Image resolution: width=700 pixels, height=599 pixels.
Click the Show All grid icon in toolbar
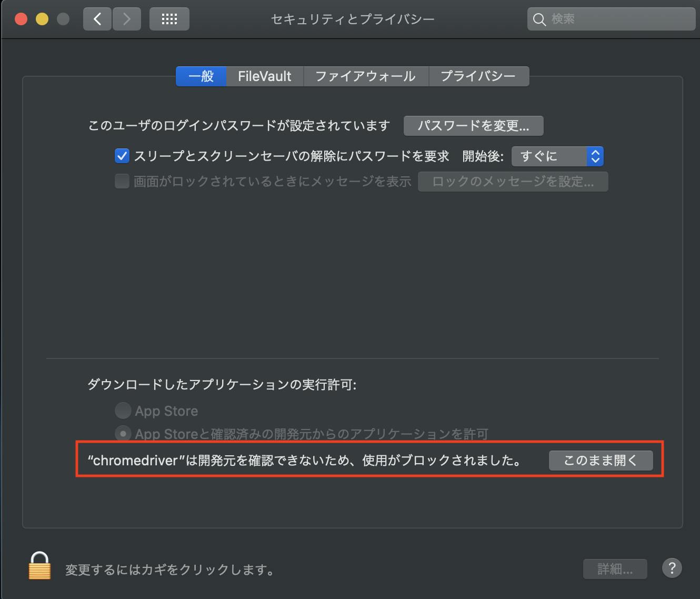[x=169, y=18]
